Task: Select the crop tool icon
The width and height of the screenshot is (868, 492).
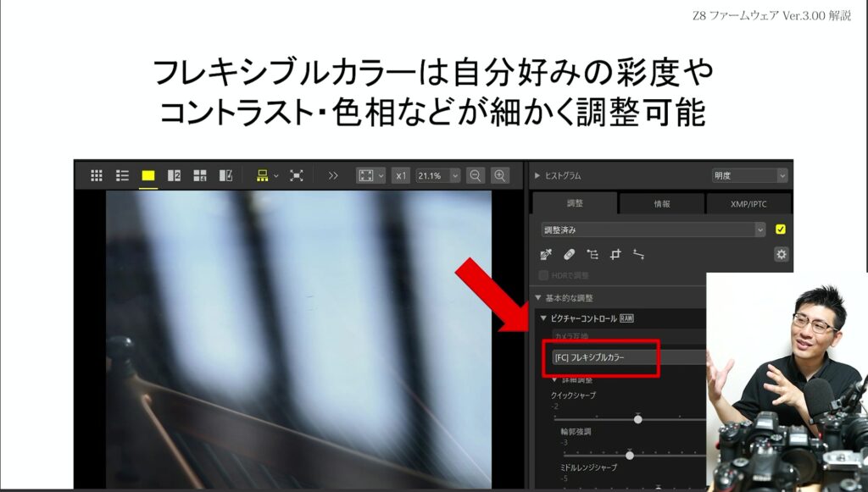Action: pos(615,254)
